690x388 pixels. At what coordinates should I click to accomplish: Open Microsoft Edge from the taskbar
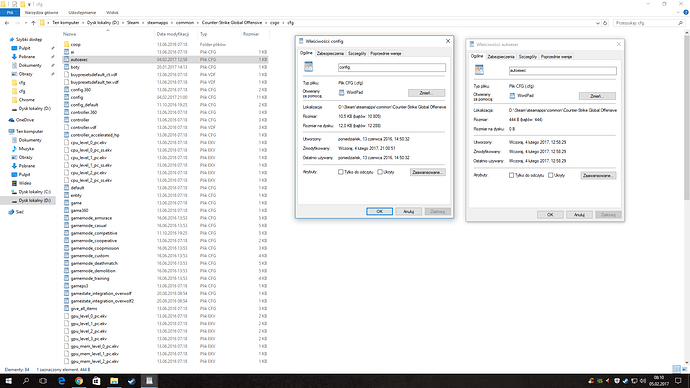point(61,381)
